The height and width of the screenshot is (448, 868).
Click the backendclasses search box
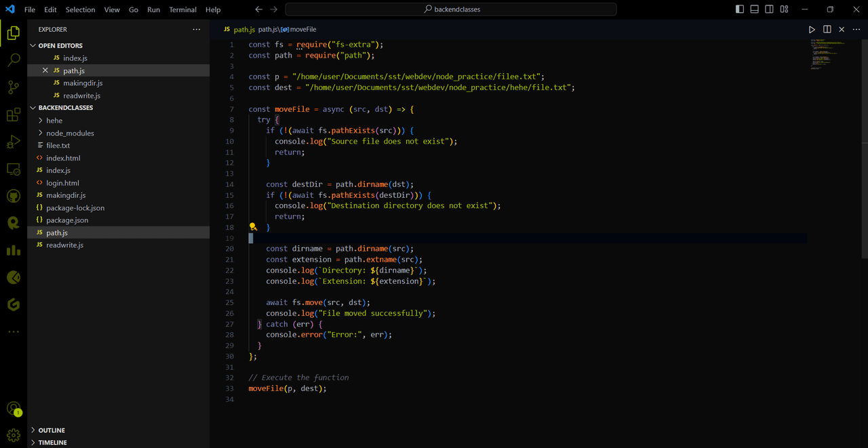click(x=451, y=9)
